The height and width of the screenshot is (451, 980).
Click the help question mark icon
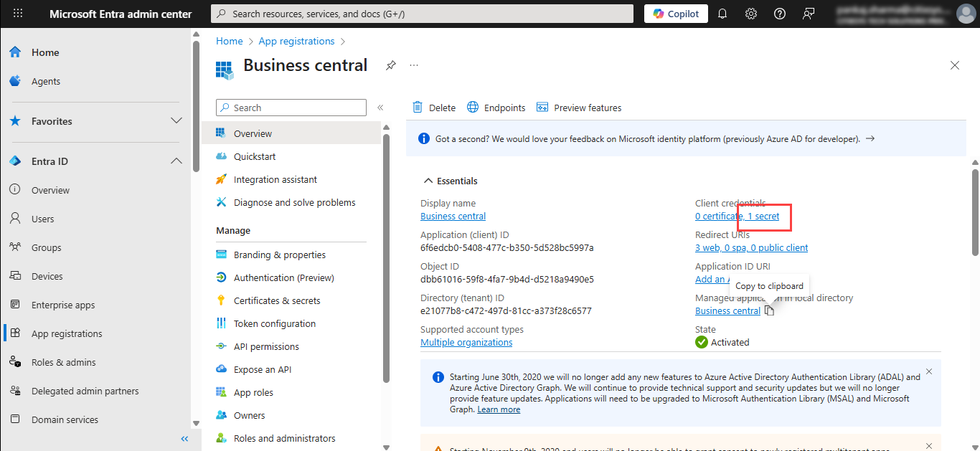[780, 14]
